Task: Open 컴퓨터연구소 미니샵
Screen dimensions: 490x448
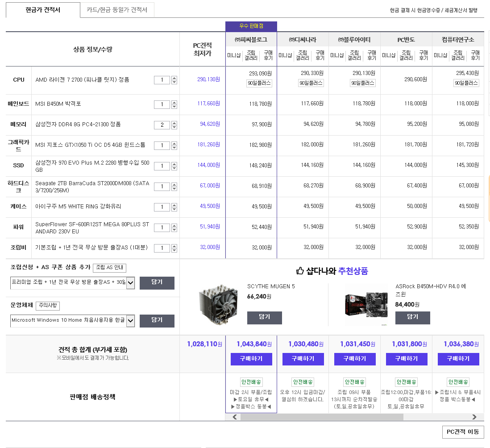Action: coord(440,55)
